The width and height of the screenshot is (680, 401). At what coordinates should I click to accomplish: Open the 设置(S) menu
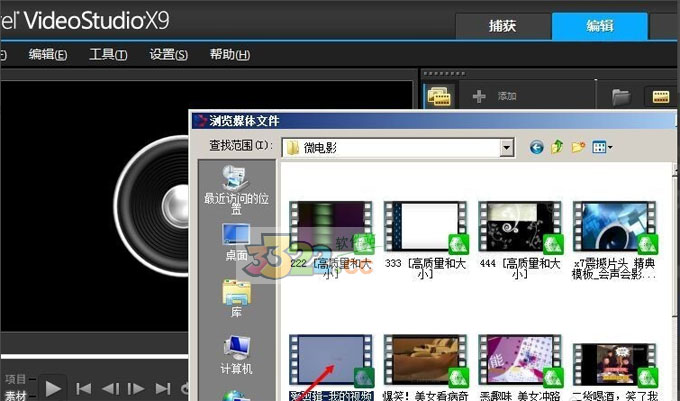pos(168,55)
